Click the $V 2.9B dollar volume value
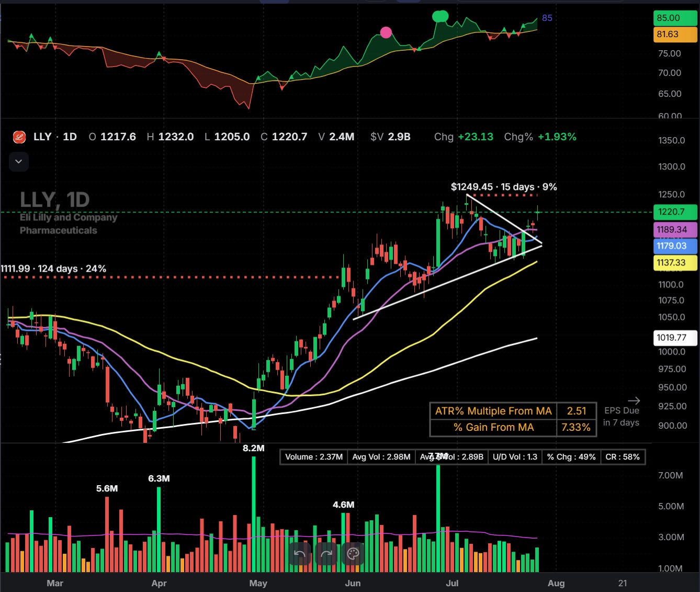 click(x=390, y=137)
